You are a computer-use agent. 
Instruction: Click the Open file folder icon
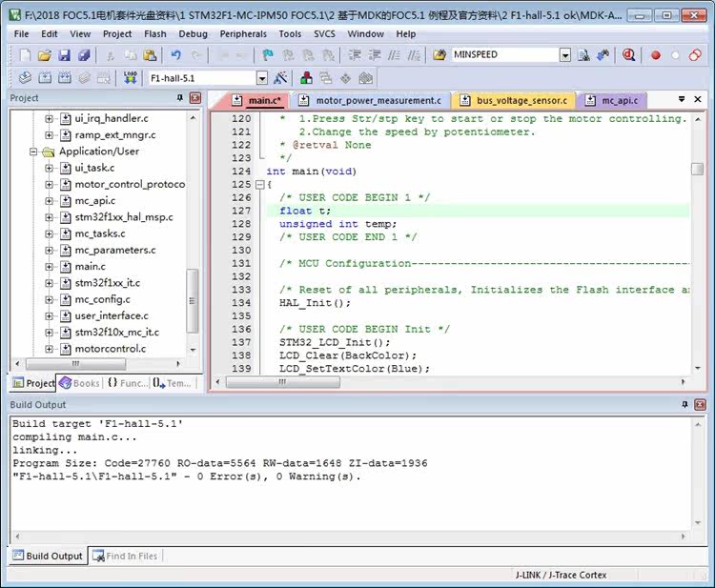[44, 55]
